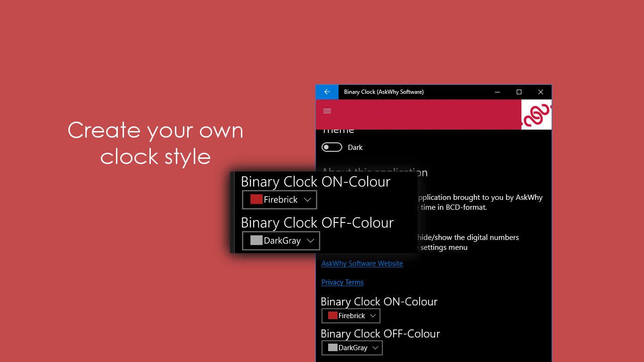Click the 'Dark' toggle label
Screen dimensions: 644x362
tap(355, 148)
